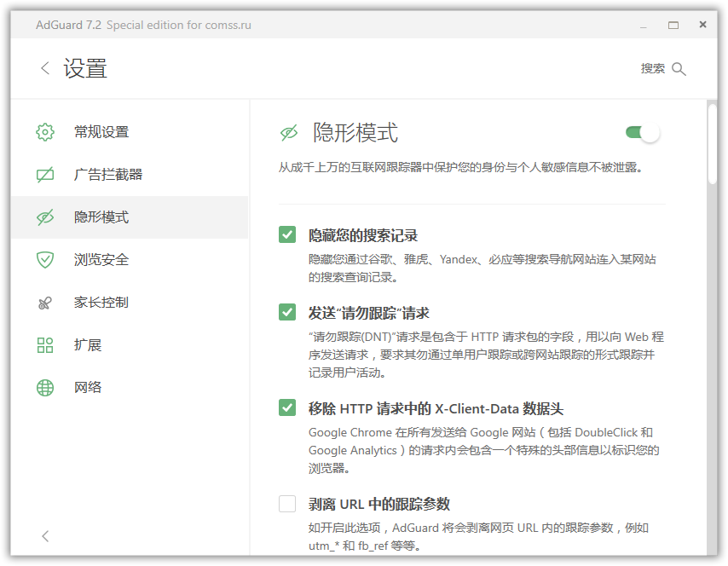Open 家长控制 settings

(130, 303)
